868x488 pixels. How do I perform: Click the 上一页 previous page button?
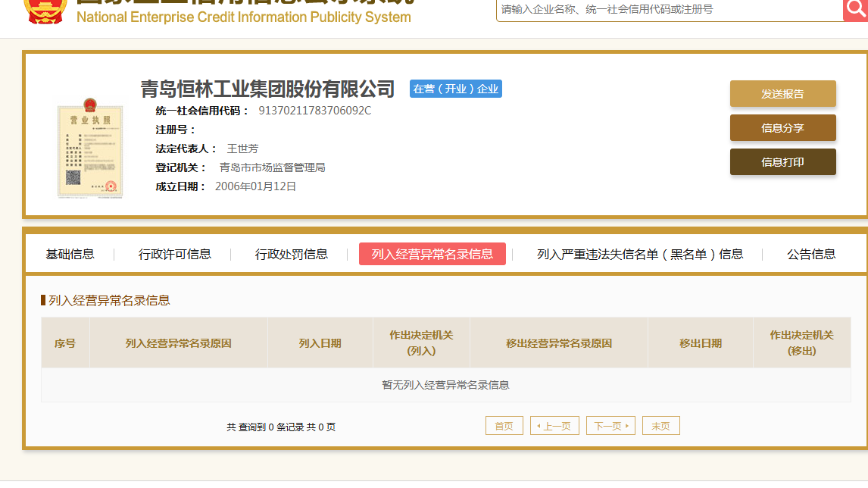[x=554, y=426]
